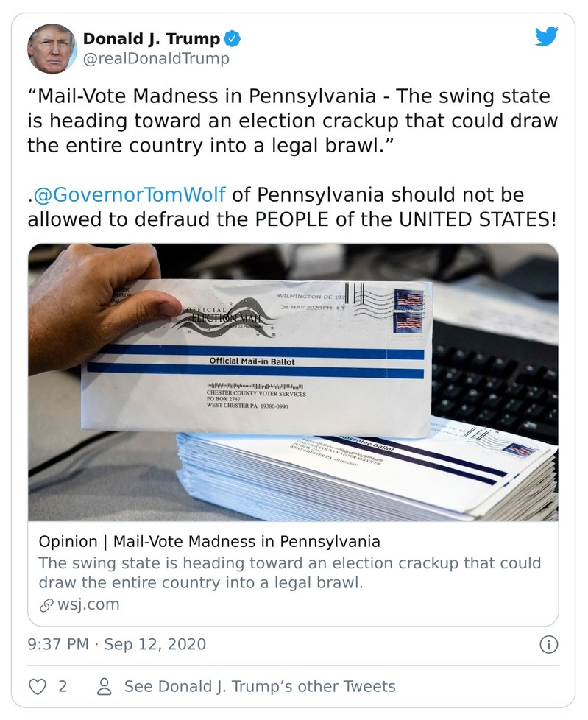The image size is (588, 720).
Task: Click the Twitter bird logo
Action: (546, 37)
